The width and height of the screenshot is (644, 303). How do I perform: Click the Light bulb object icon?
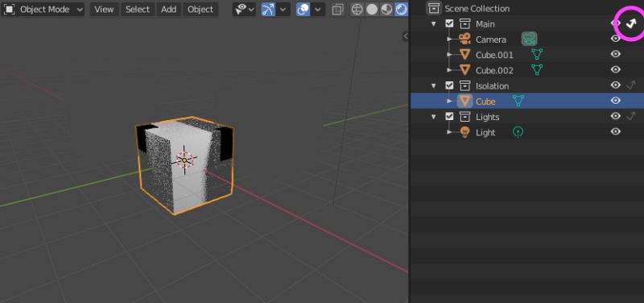coord(464,132)
